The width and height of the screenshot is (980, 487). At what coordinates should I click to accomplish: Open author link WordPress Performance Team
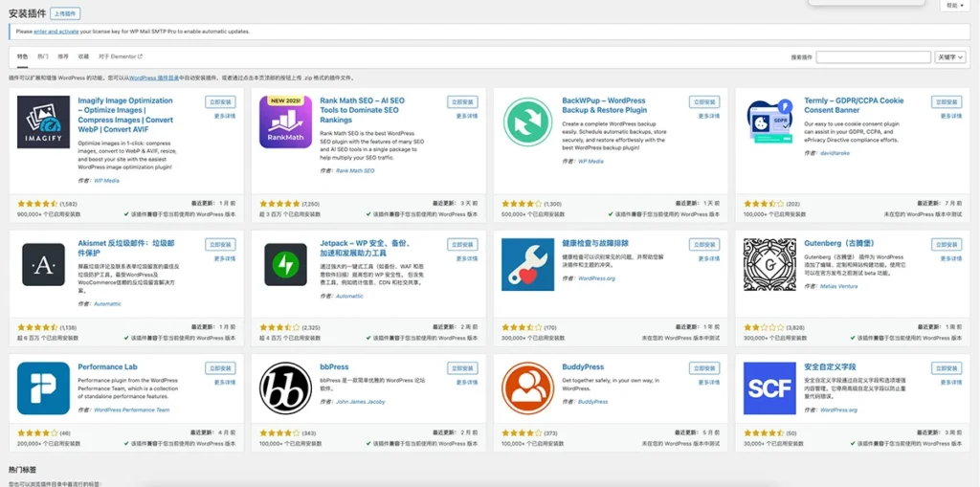132,410
